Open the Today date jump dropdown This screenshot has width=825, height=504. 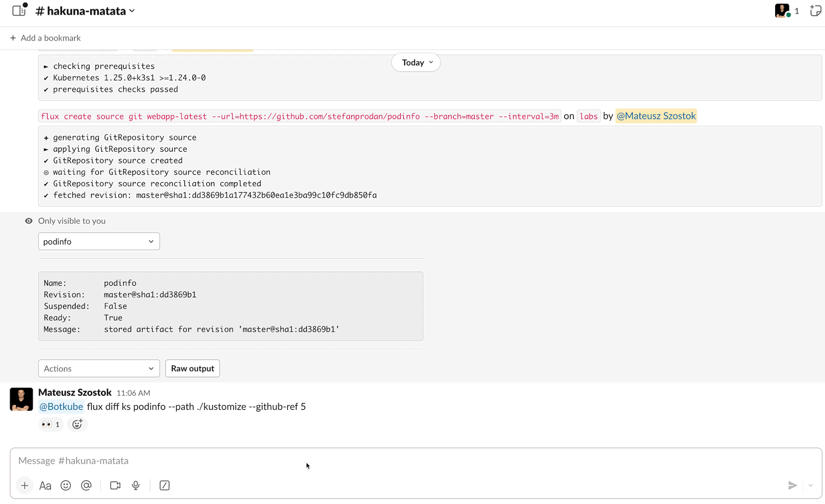pos(416,63)
